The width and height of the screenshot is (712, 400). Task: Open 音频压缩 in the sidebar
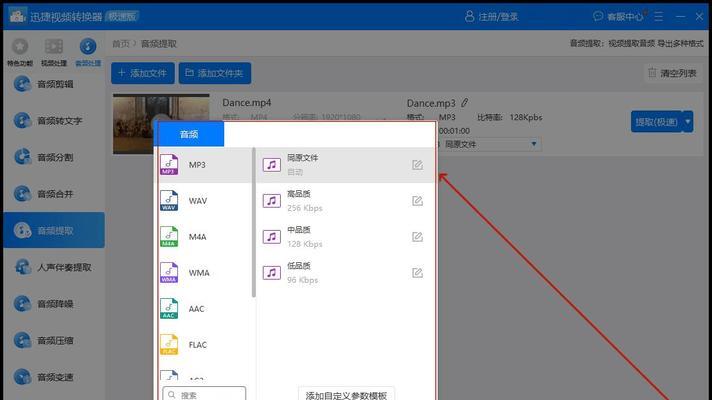pos(54,341)
